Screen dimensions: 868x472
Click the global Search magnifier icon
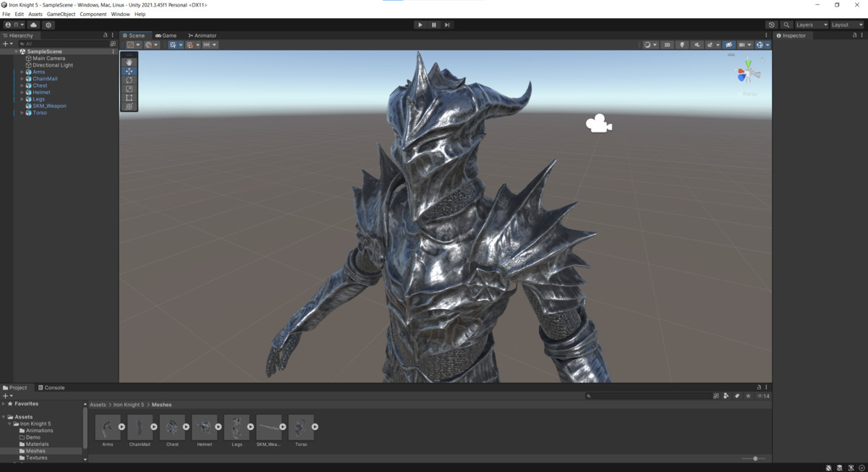click(786, 25)
